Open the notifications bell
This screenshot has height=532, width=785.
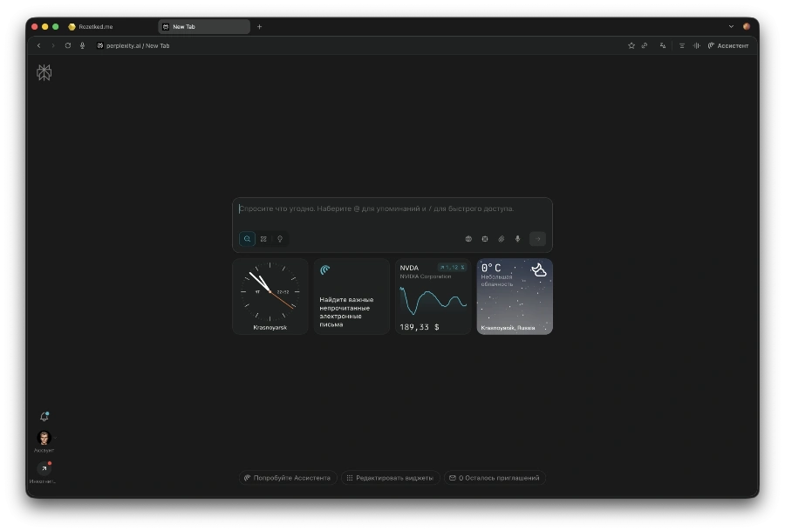coord(44,417)
